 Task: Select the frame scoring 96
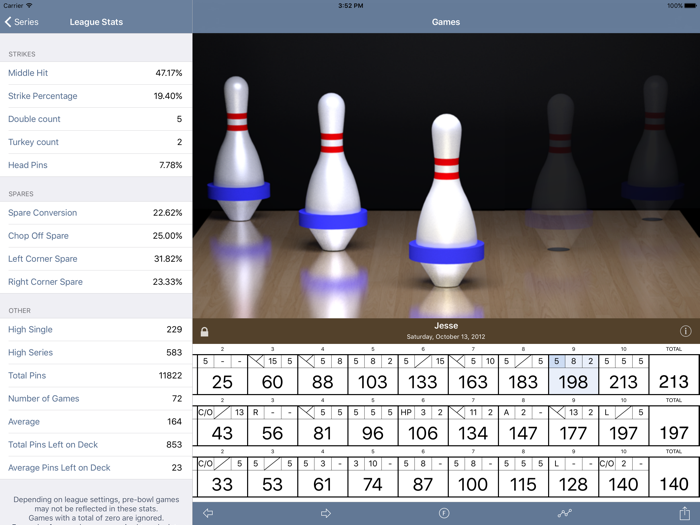[373, 426]
